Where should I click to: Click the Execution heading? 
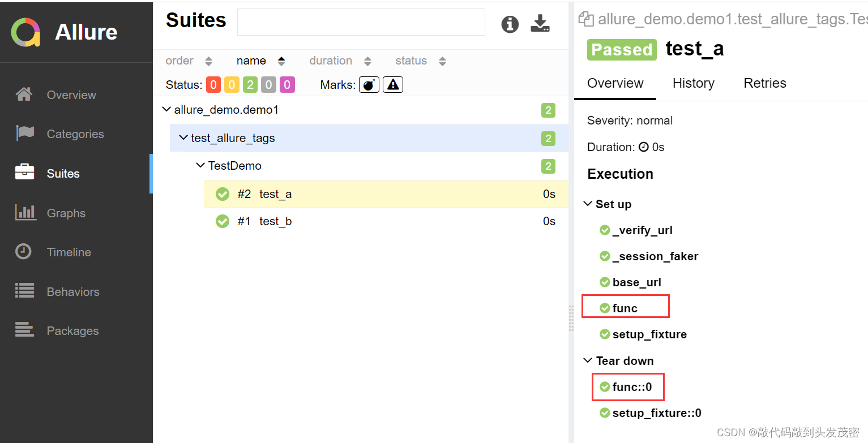[620, 174]
